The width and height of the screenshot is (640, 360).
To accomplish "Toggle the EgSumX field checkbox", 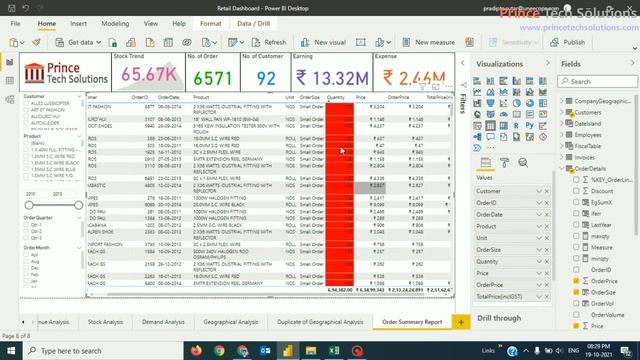I will point(576,202).
